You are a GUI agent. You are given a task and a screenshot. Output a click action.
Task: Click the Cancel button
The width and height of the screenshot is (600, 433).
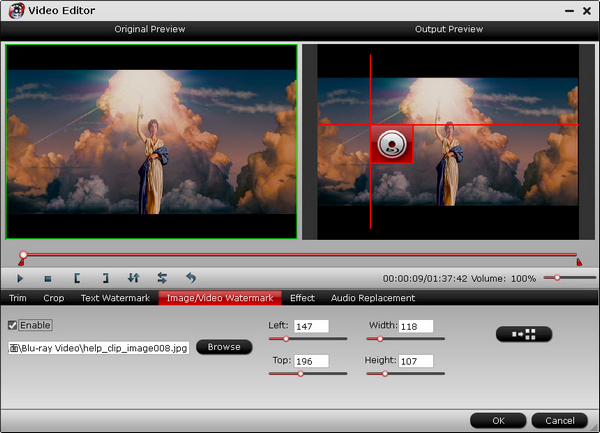(x=560, y=421)
